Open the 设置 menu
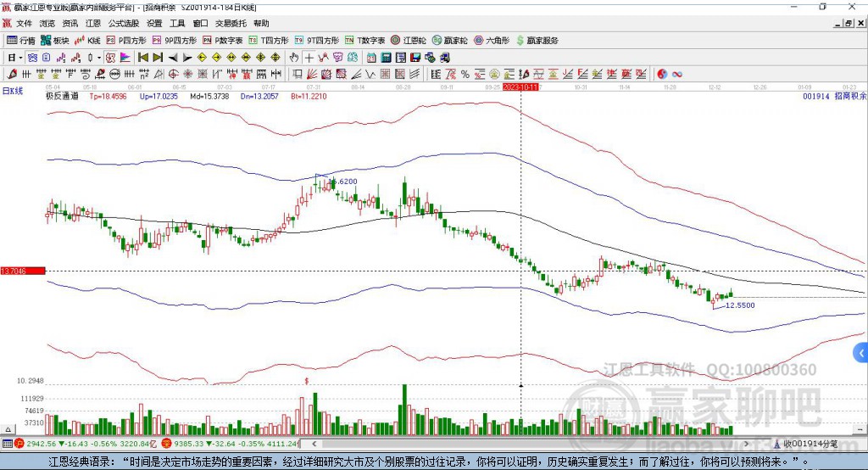This screenshot has width=868, height=470. [154, 23]
